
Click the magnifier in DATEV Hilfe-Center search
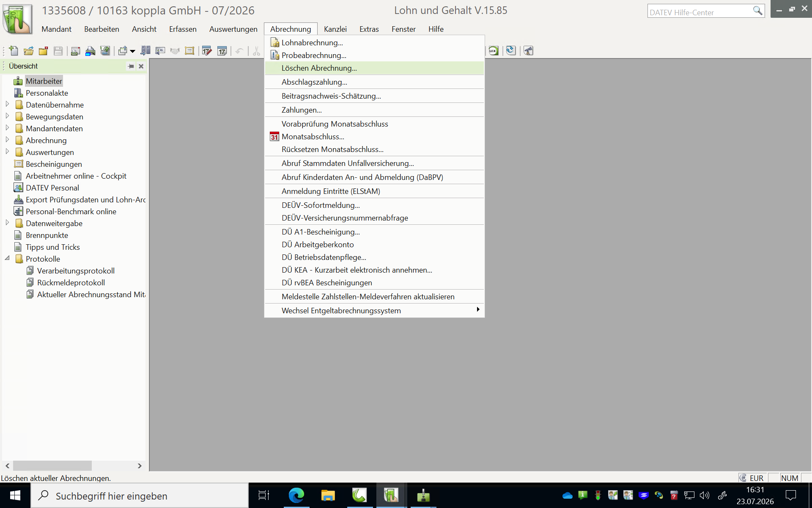point(757,11)
